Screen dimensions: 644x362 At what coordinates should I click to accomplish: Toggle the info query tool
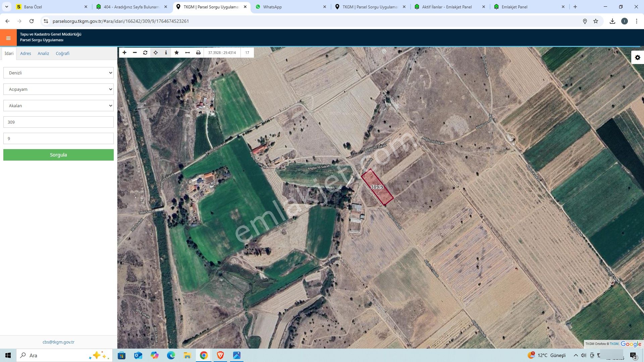pyautogui.click(x=166, y=53)
